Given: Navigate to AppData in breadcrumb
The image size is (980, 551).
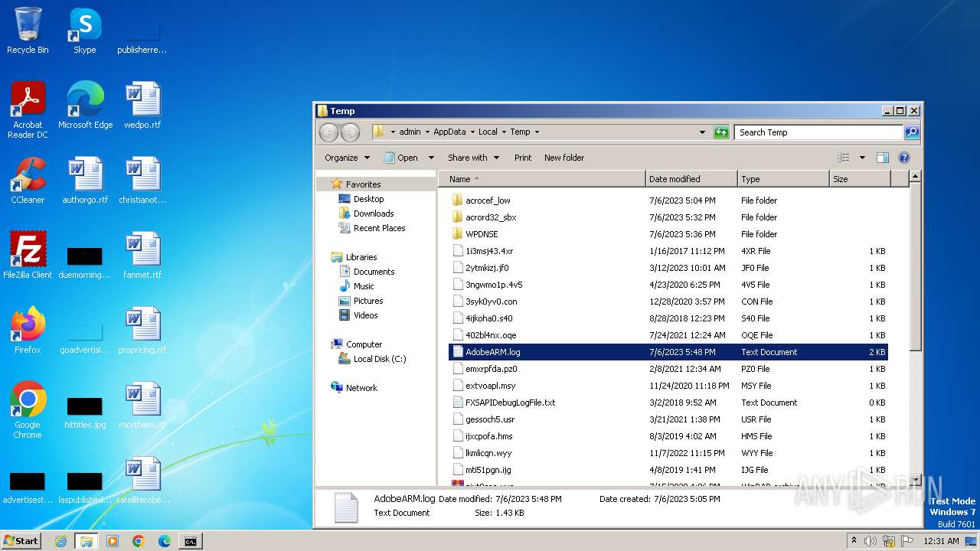Looking at the screenshot, I should [x=449, y=132].
